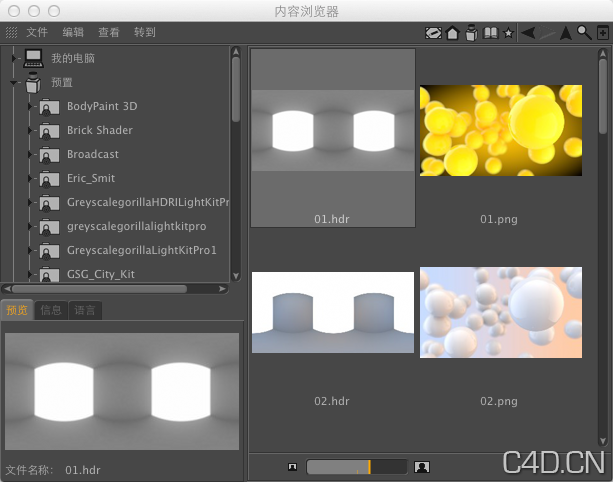Open search with the magnifier icon
The width and height of the screenshot is (613, 482).
click(x=584, y=33)
